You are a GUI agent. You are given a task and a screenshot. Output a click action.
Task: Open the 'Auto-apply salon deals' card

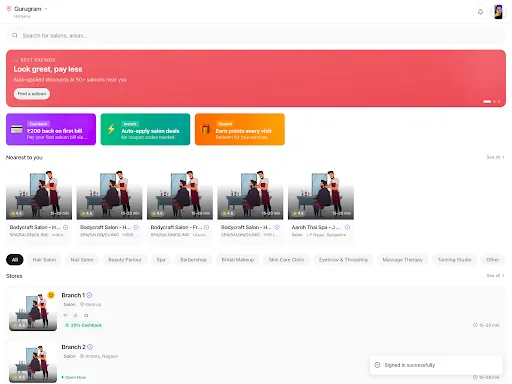tap(145, 129)
